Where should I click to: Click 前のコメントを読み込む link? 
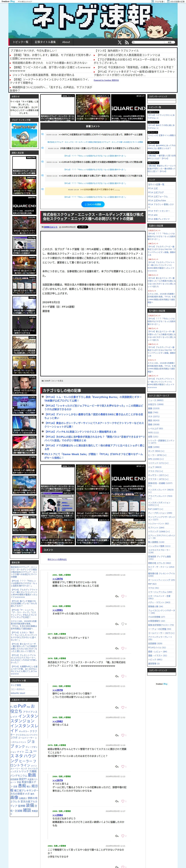click(x=57, y=559)
